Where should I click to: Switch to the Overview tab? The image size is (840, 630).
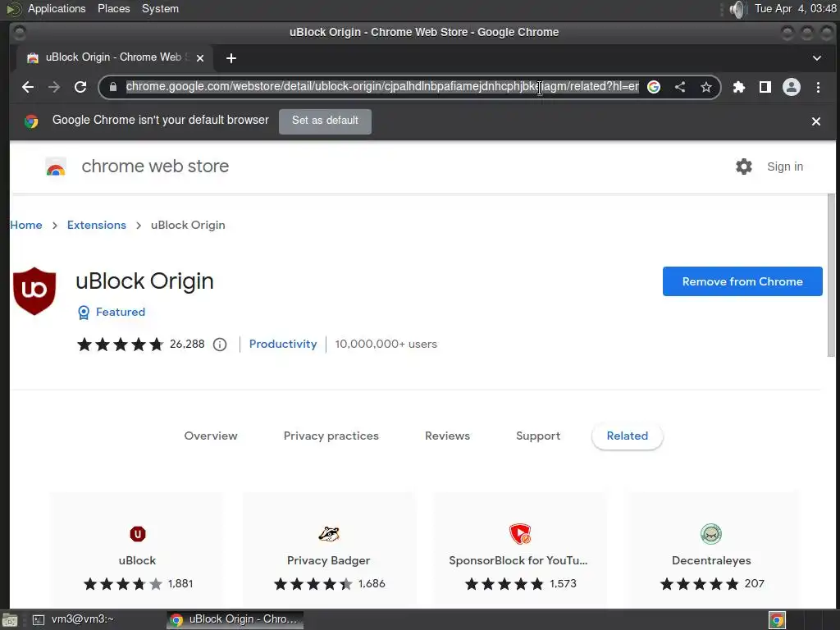211,436
